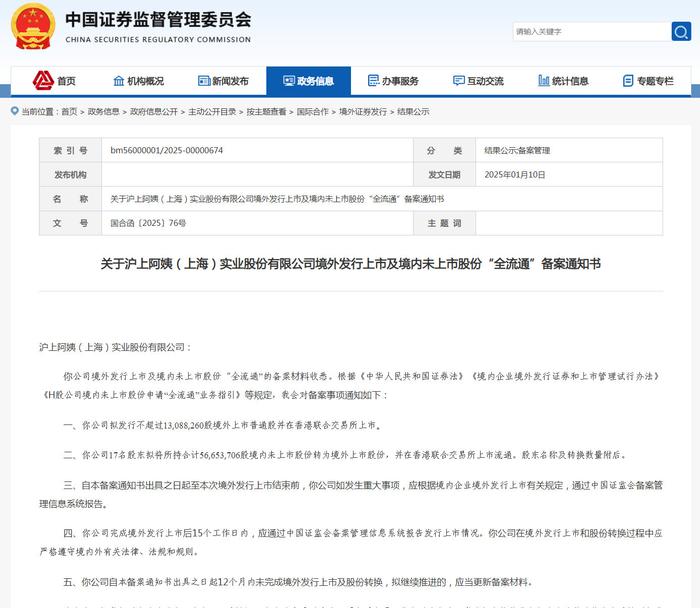Viewport: 700px width, 608px height.
Task: Open 结果公示 breadcrumb link
Action: (x=413, y=112)
